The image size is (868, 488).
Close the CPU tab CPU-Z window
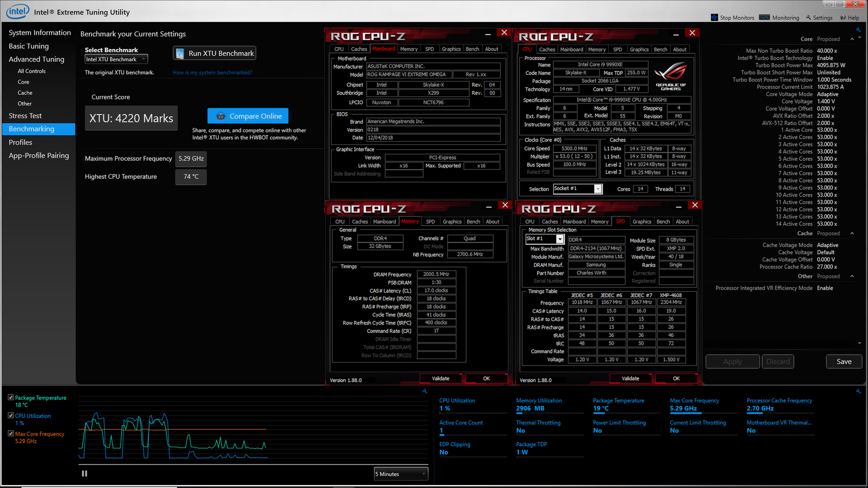click(x=692, y=33)
